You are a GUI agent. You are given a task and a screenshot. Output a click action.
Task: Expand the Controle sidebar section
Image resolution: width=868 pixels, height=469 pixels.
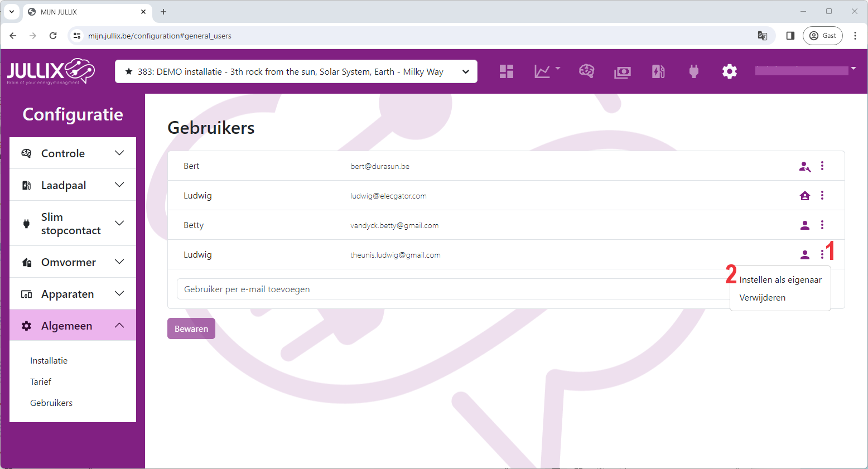pyautogui.click(x=73, y=153)
